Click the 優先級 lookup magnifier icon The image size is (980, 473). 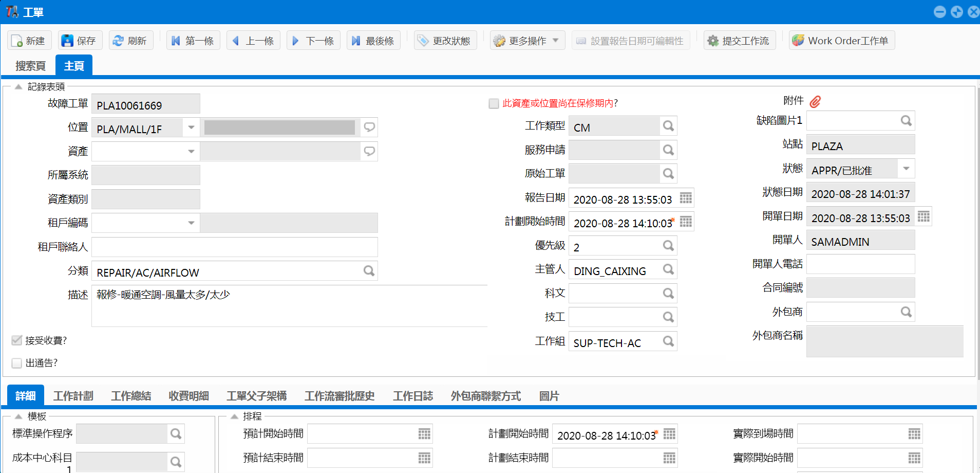668,246
